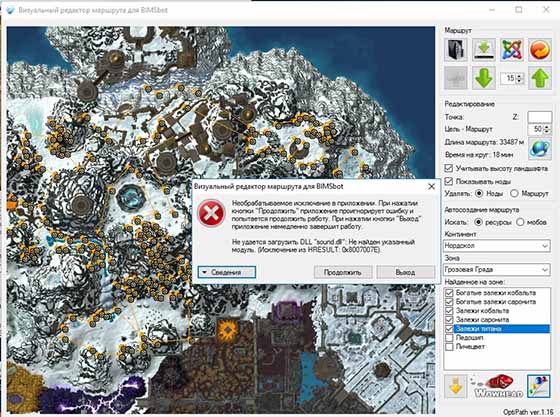This screenshot has height=417, width=560.
Task: Toggle the 'Залежи саронита' checkbox
Action: pos(449,320)
